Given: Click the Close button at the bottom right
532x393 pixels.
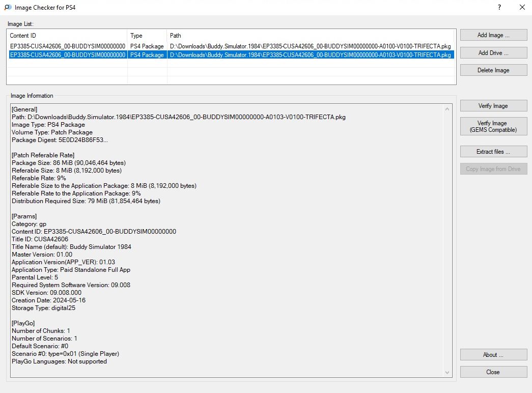Looking at the screenshot, I should [493, 372].
